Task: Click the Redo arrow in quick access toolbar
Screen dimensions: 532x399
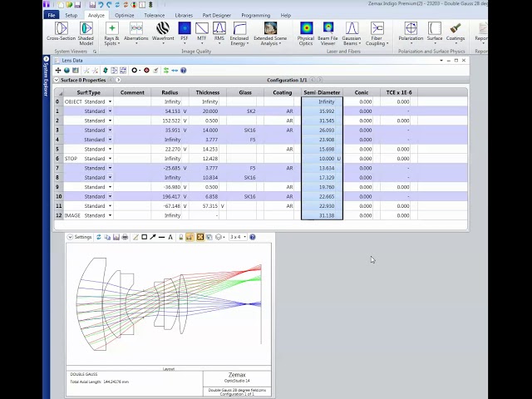Action: pyautogui.click(x=109, y=5)
